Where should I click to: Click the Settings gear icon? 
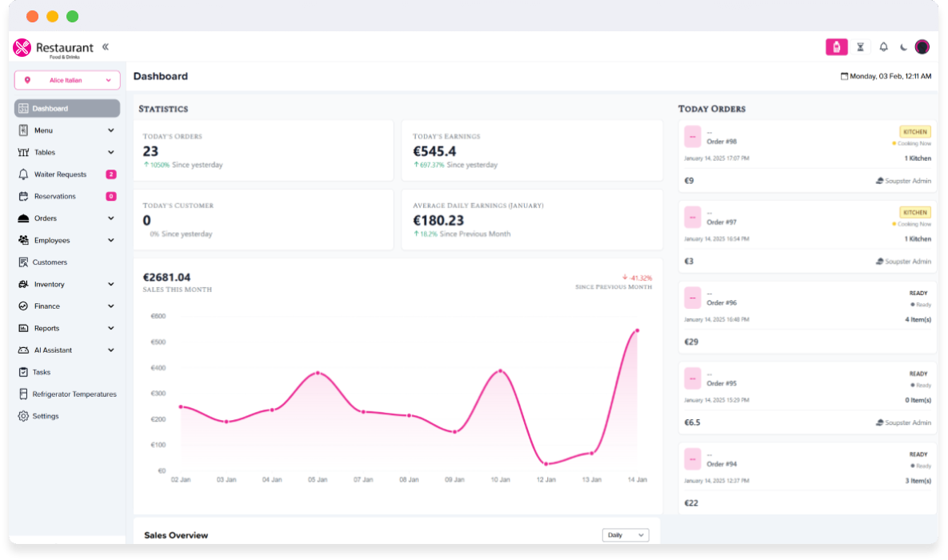coord(23,416)
